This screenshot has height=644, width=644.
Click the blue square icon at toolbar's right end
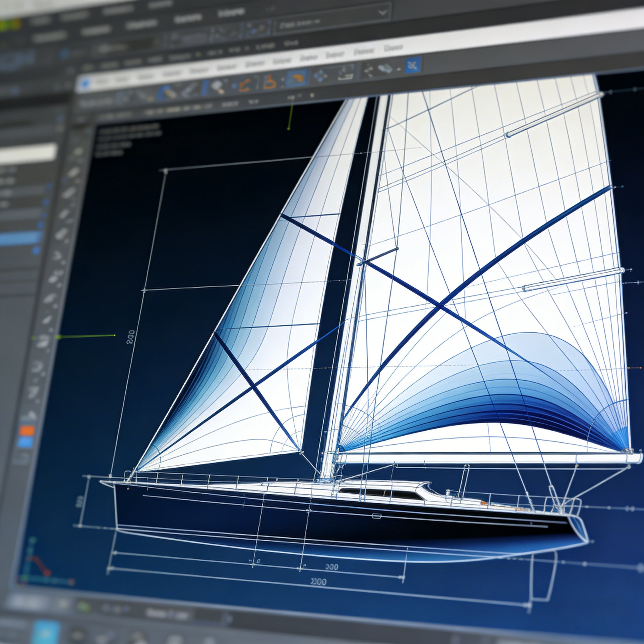click(413, 65)
